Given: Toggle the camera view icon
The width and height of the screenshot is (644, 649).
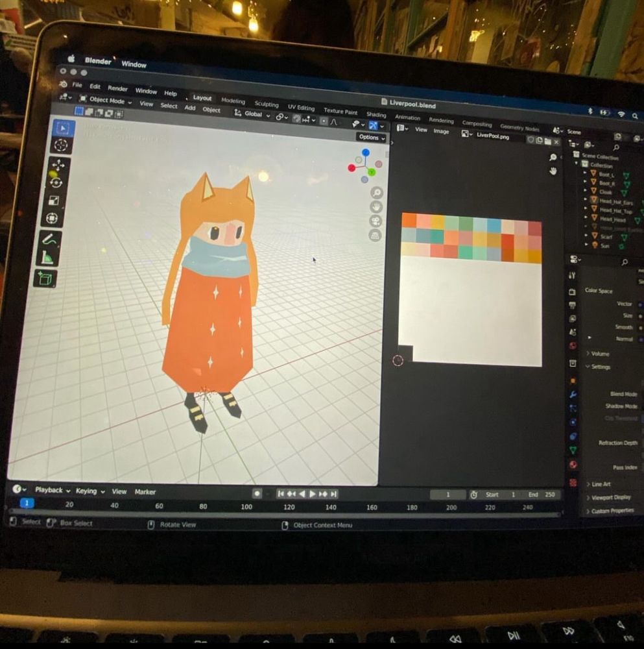Looking at the screenshot, I should pyautogui.click(x=376, y=221).
